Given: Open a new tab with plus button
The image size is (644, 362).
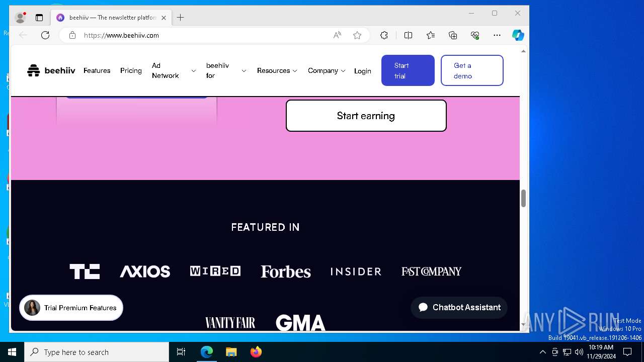Looking at the screenshot, I should 181,18.
